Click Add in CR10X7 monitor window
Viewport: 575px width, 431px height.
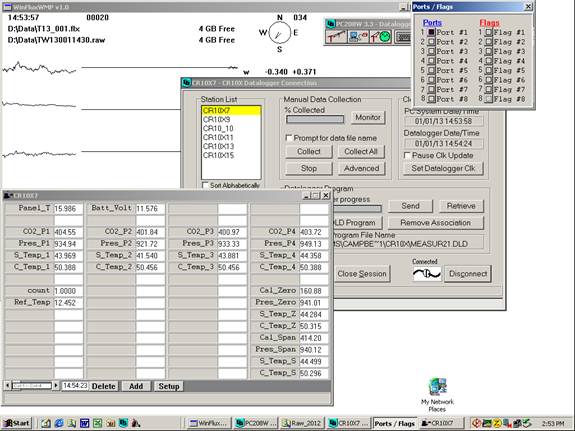[x=136, y=386]
